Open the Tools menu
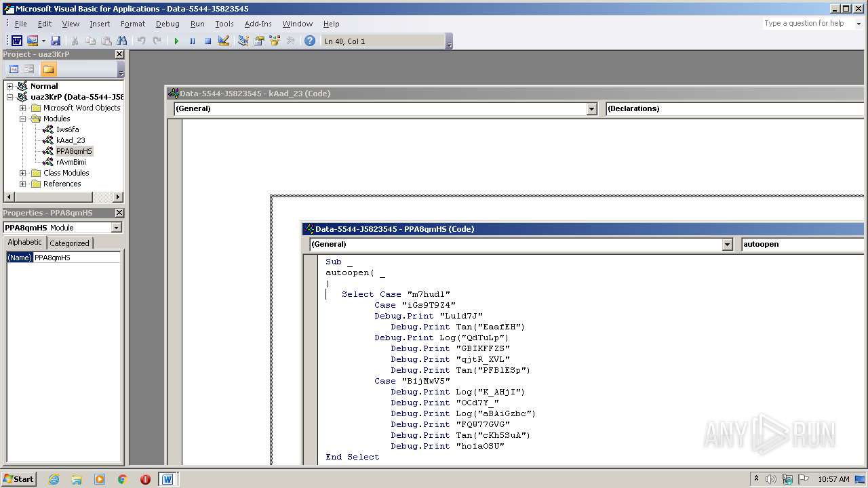 [x=224, y=24]
